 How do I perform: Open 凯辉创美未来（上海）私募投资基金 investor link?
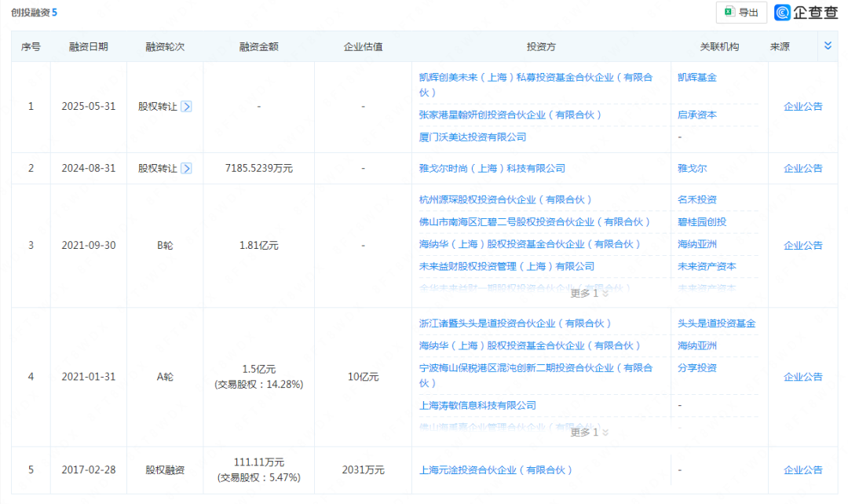[535, 85]
